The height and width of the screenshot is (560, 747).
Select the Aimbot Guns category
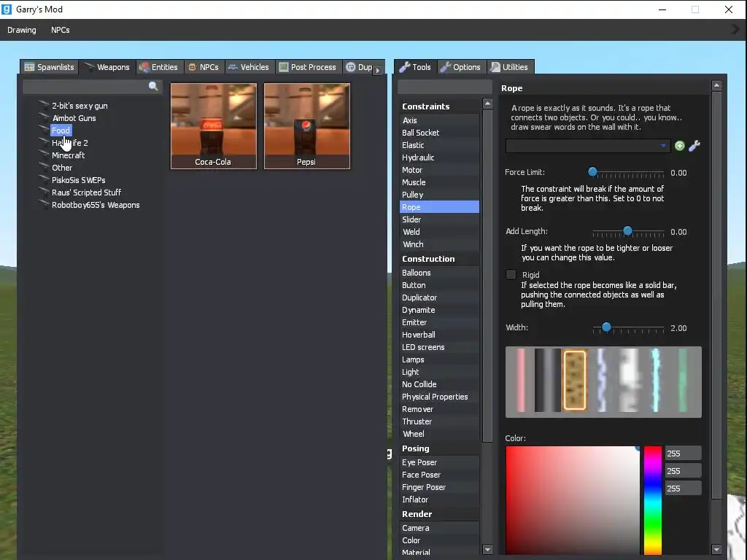coord(74,118)
